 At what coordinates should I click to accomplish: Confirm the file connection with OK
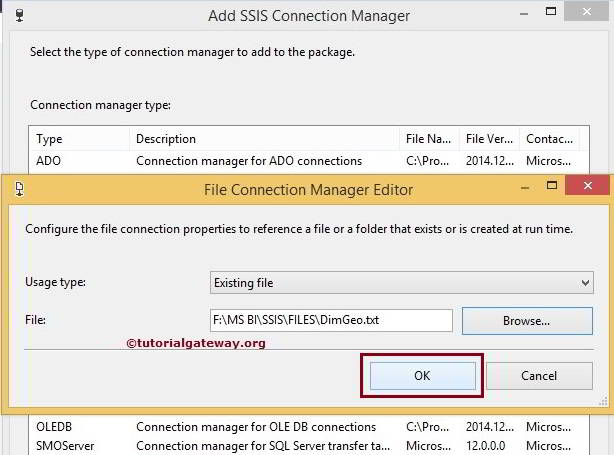coord(422,375)
